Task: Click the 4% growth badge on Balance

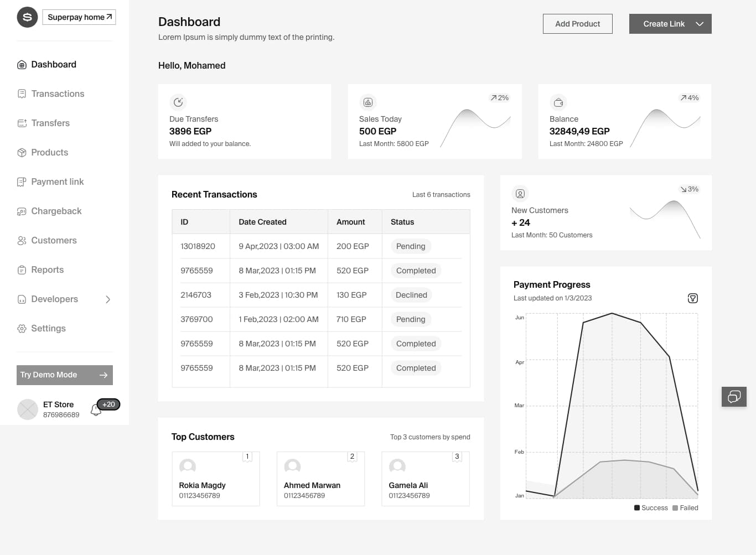Action: [x=690, y=98]
